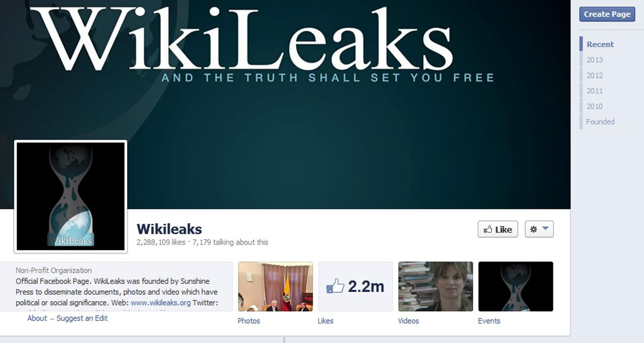Select 2013 in the timeline navigation
Image resolution: width=644 pixels, height=343 pixels.
pos(594,60)
